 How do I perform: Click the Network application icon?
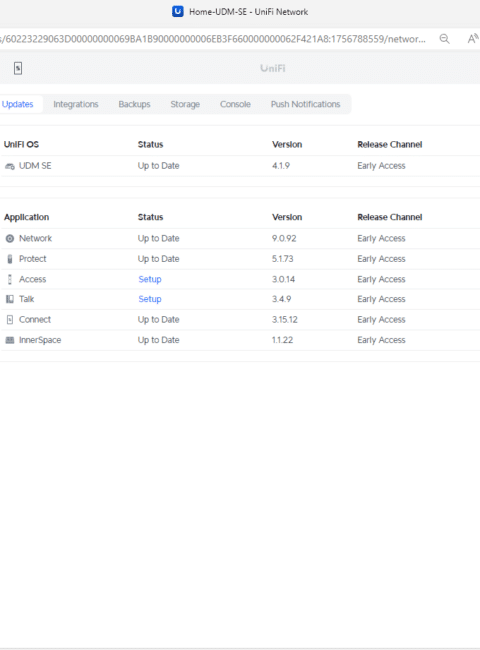coord(10,238)
